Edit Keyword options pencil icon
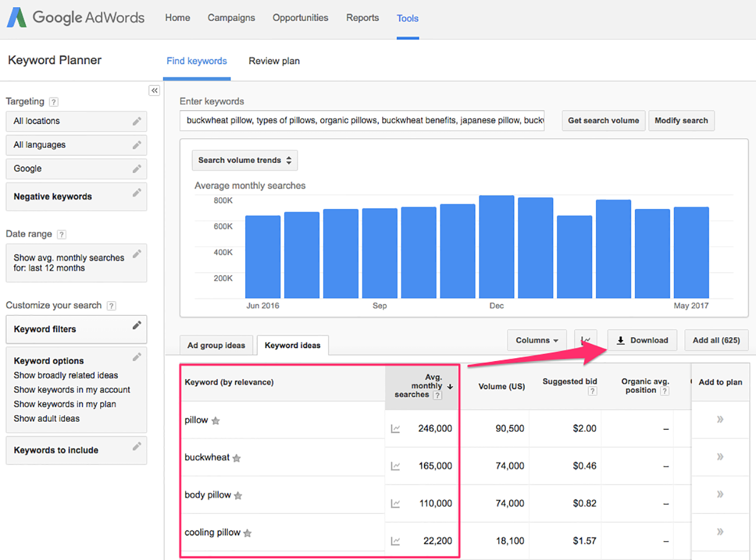 137,357
